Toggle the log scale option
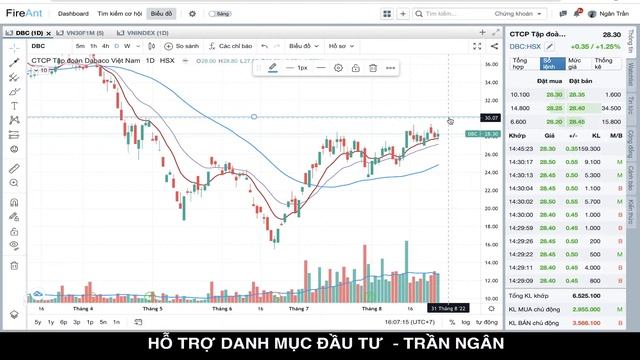The width and height of the screenshot is (640, 360). point(466,322)
